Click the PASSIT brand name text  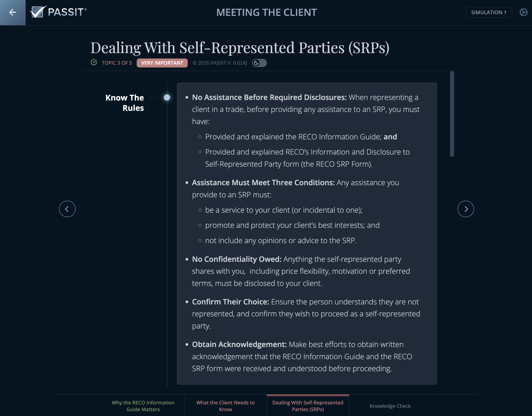click(x=66, y=12)
